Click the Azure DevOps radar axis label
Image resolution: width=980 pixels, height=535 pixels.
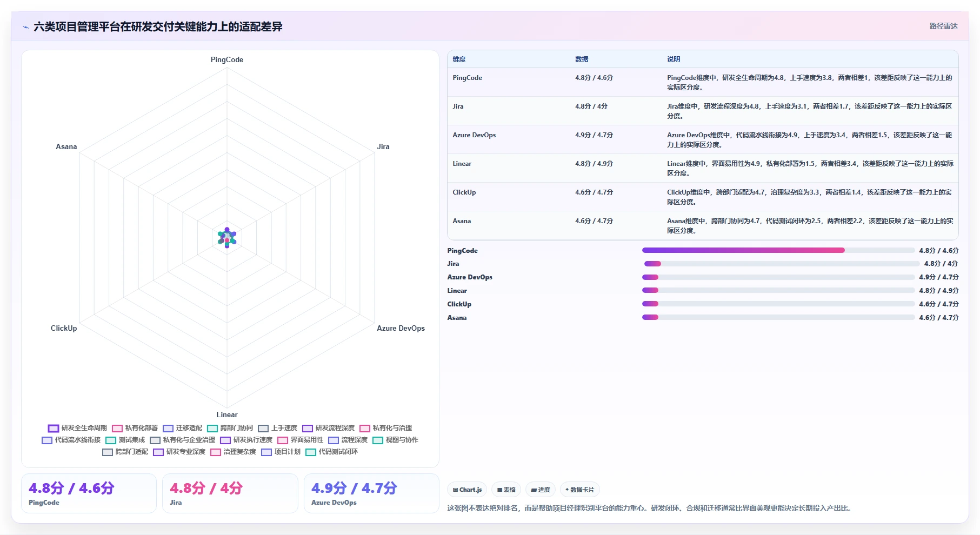click(401, 328)
